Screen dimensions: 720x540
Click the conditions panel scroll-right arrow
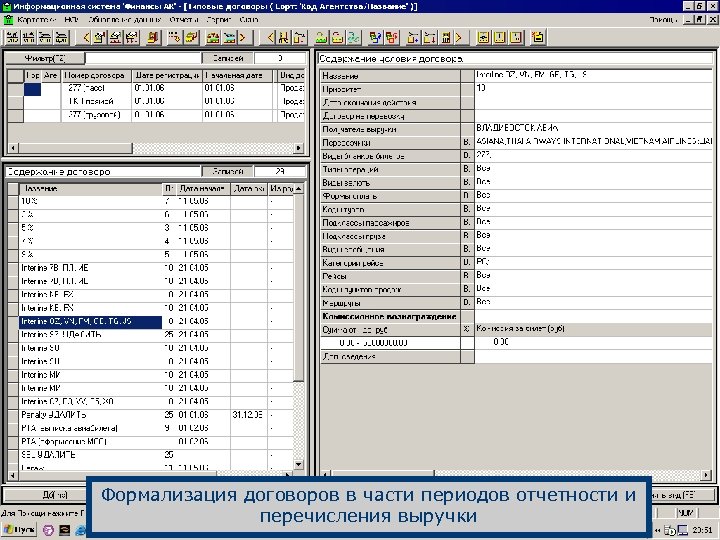(x=706, y=474)
